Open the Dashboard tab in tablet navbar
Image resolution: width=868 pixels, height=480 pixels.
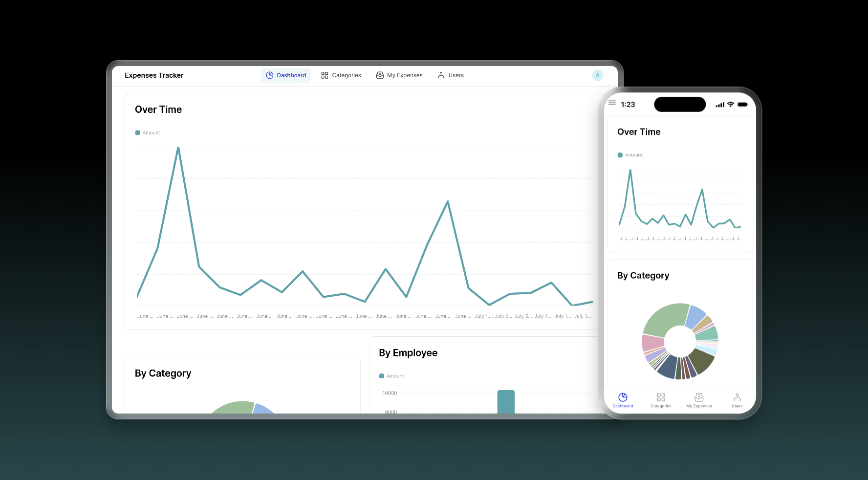pos(286,75)
